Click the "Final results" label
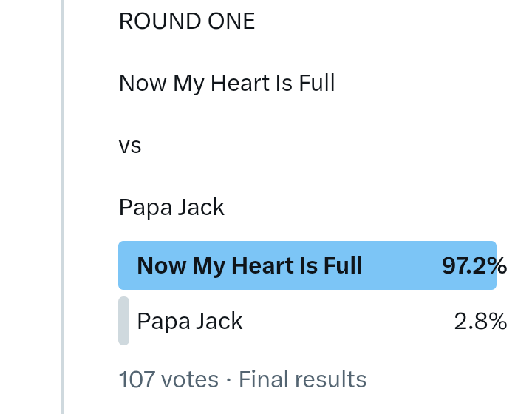This screenshot has width=532, height=414. (302, 379)
